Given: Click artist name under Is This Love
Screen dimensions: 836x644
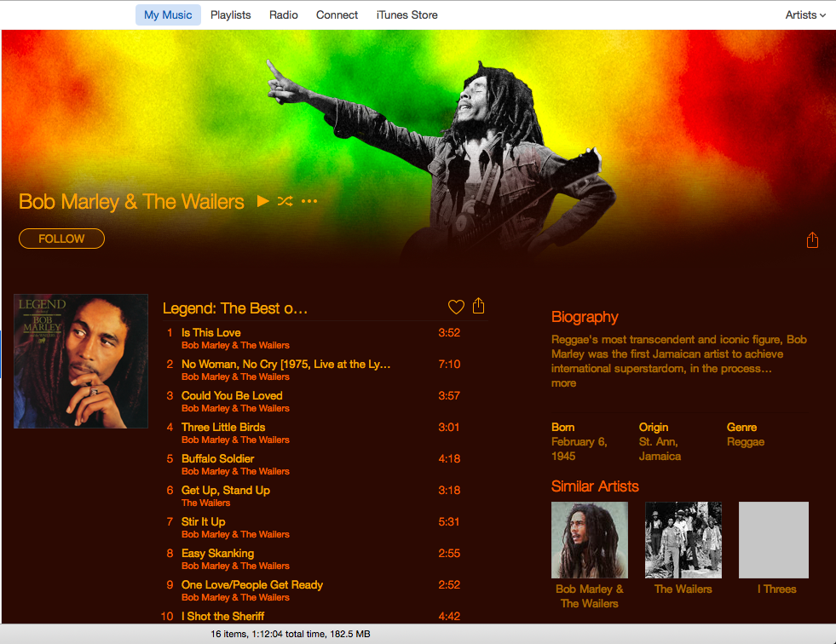Looking at the screenshot, I should [x=235, y=346].
